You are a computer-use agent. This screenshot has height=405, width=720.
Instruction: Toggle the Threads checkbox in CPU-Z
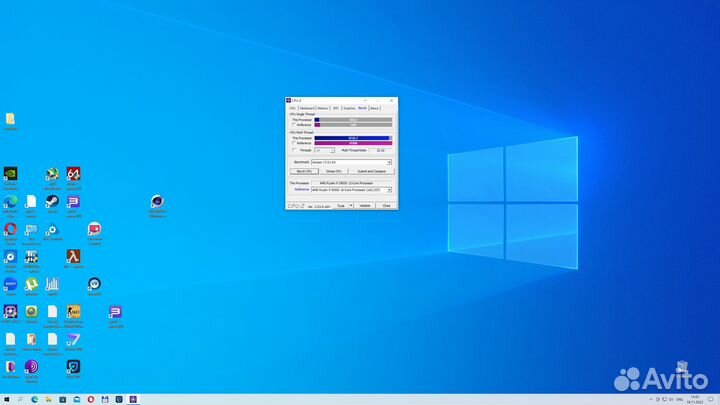coord(294,150)
